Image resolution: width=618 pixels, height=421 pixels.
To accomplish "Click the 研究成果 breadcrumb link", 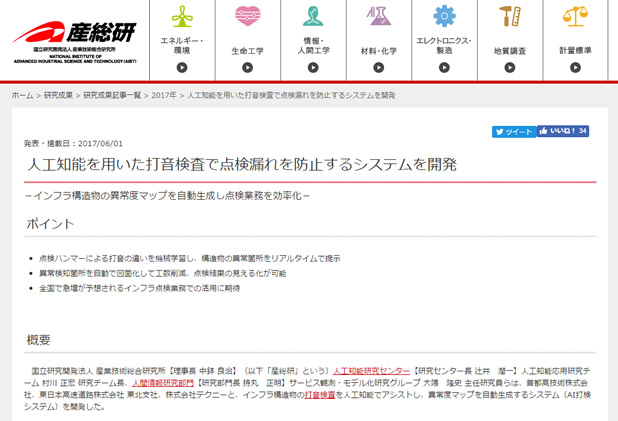I will click(58, 95).
